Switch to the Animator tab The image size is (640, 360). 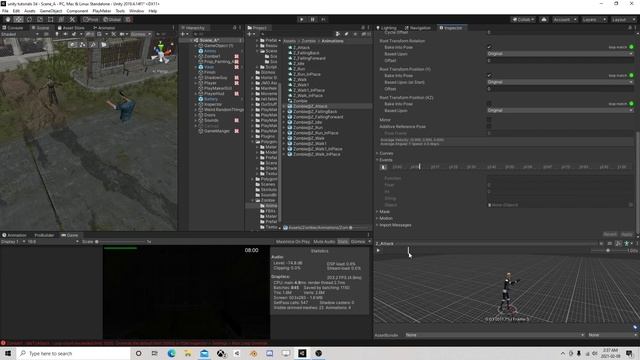pos(104,28)
